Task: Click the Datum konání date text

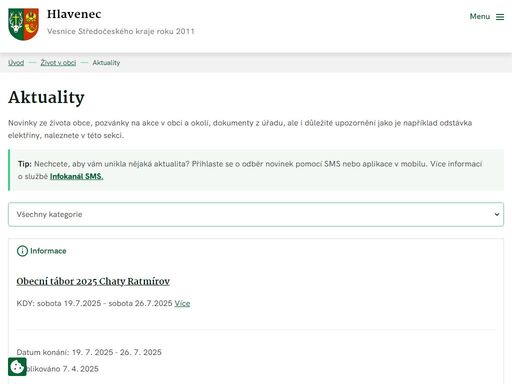Action: pos(89,352)
